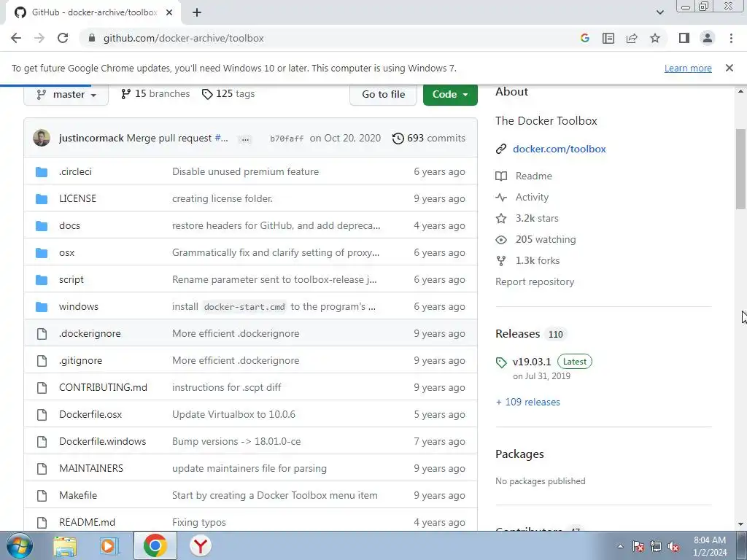Open the browser side panel icon
The width and height of the screenshot is (747, 560).
(x=684, y=38)
